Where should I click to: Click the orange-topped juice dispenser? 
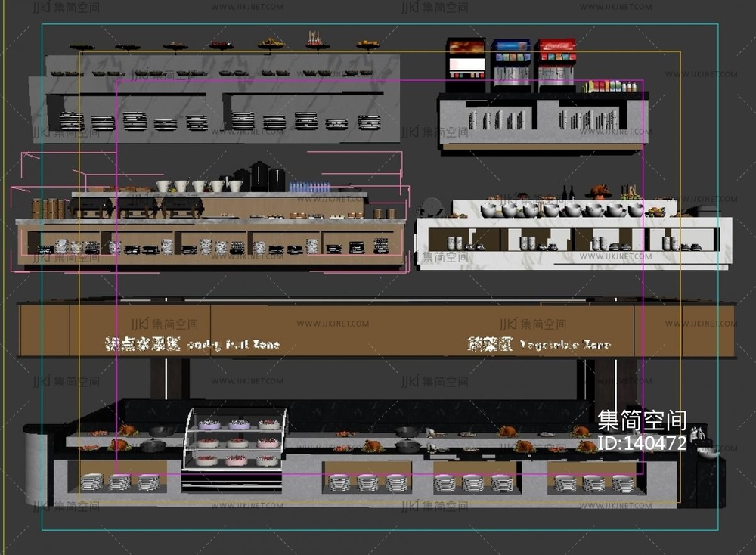[x=466, y=64]
